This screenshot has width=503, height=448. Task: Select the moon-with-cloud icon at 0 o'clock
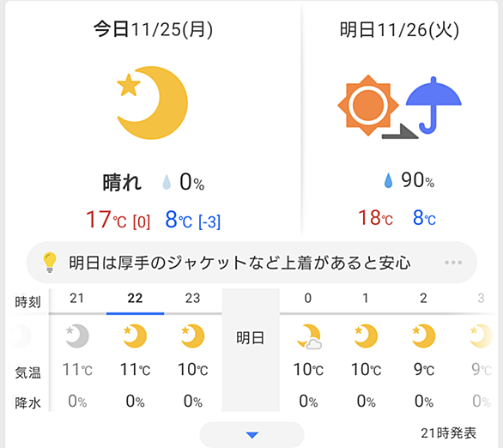309,336
